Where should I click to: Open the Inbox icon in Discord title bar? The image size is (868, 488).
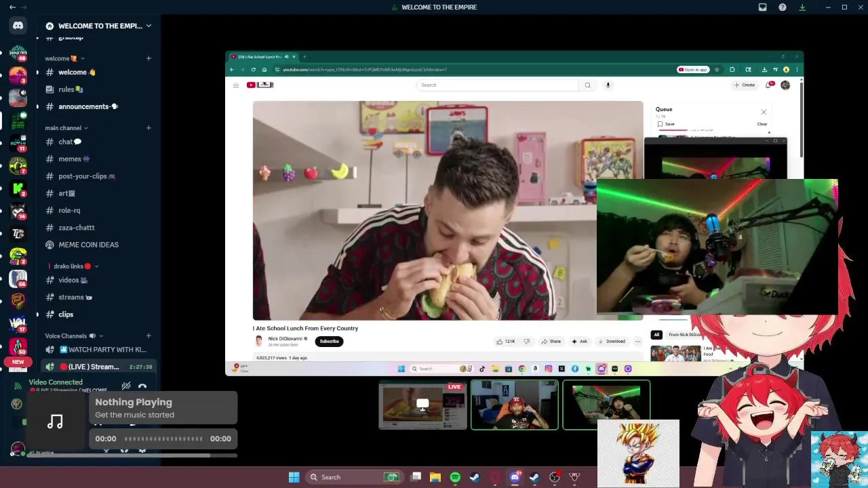tap(762, 7)
